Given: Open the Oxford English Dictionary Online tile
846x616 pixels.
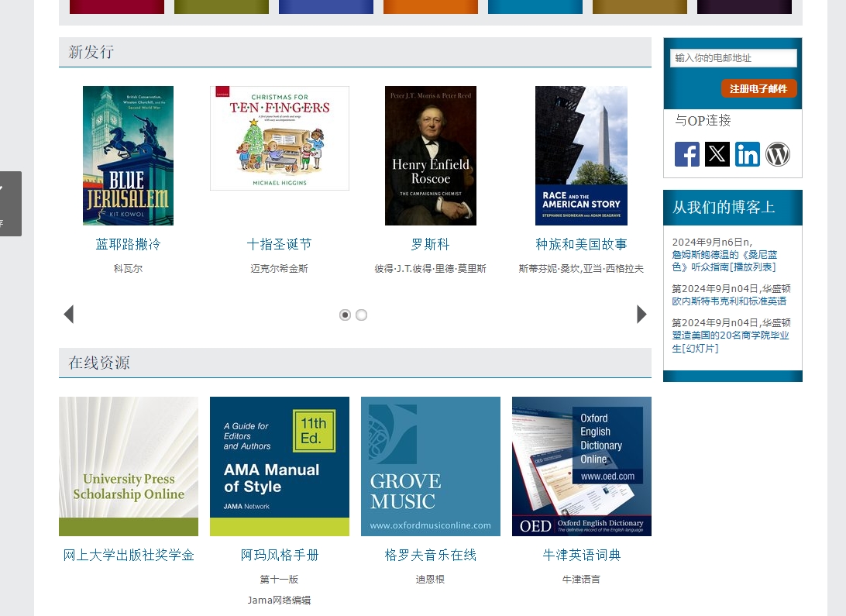Looking at the screenshot, I should [x=582, y=466].
